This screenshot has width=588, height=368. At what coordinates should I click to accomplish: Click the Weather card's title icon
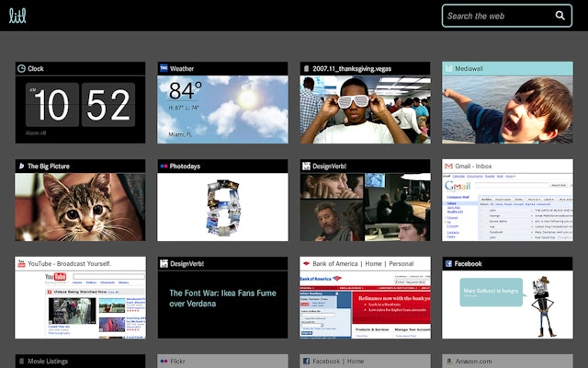[x=164, y=68]
